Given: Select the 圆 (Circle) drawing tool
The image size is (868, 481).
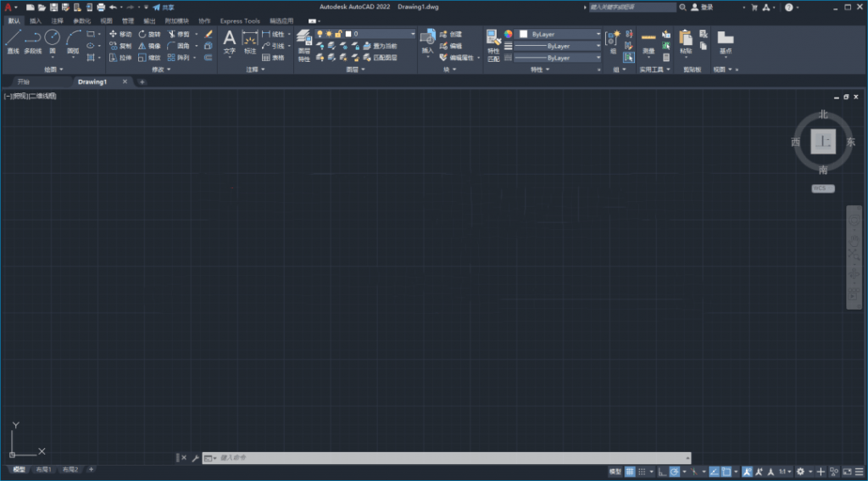Looking at the screenshot, I should click(x=53, y=41).
